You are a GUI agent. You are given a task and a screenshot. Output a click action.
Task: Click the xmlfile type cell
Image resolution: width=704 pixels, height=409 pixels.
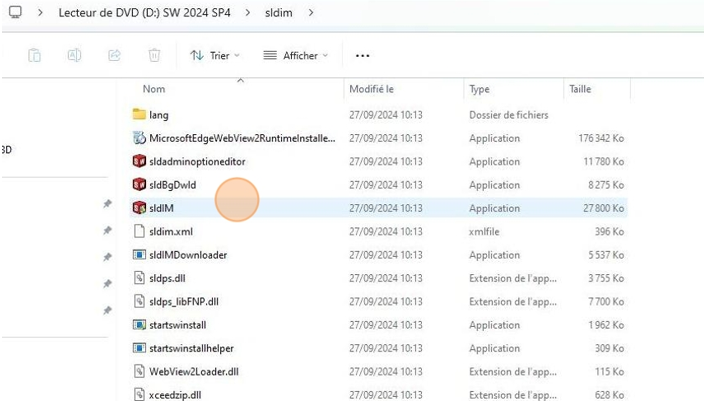click(x=484, y=232)
